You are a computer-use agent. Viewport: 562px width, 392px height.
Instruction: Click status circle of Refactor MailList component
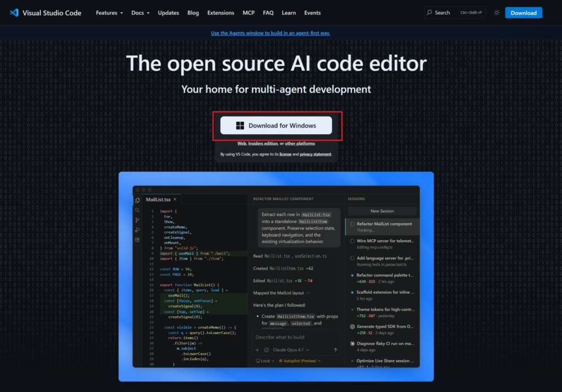click(x=352, y=224)
